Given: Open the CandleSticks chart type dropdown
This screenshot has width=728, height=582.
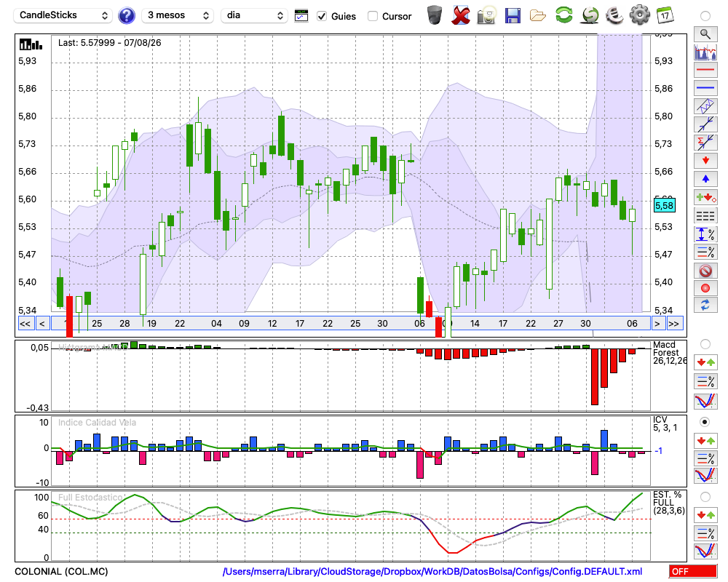Looking at the screenshot, I should 63,15.
